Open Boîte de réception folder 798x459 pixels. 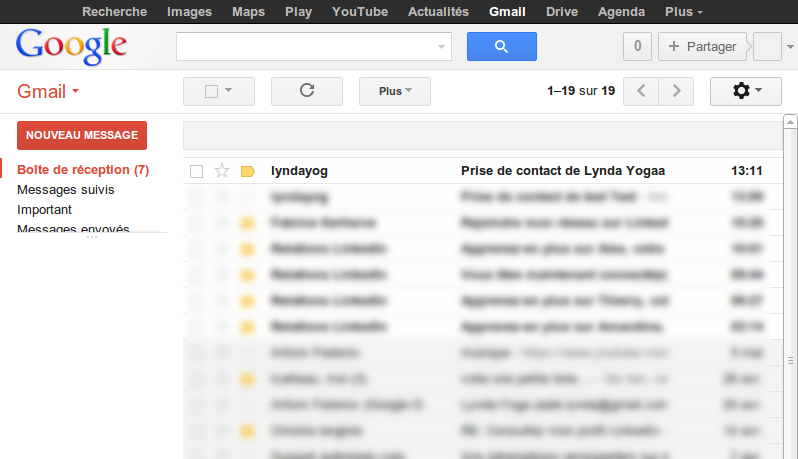[83, 170]
